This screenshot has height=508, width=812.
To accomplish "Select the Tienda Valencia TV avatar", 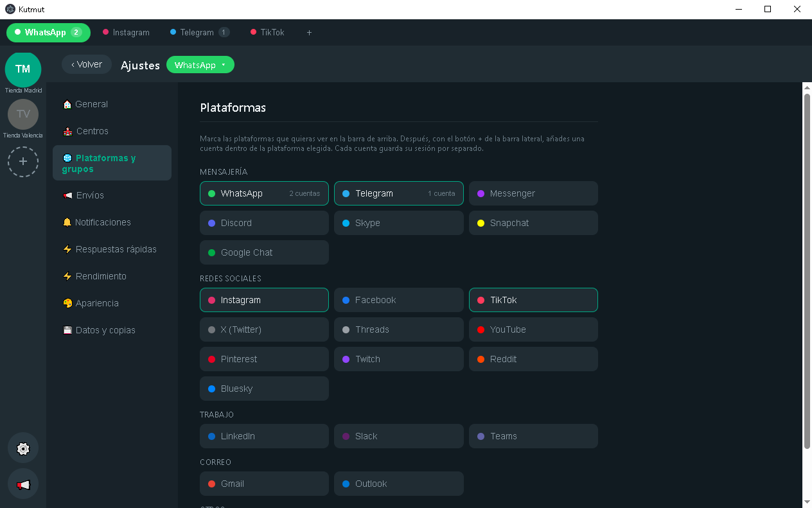I will [x=23, y=114].
